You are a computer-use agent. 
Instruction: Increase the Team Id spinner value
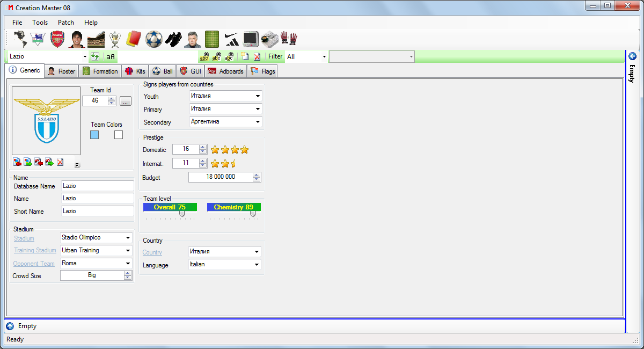click(112, 98)
